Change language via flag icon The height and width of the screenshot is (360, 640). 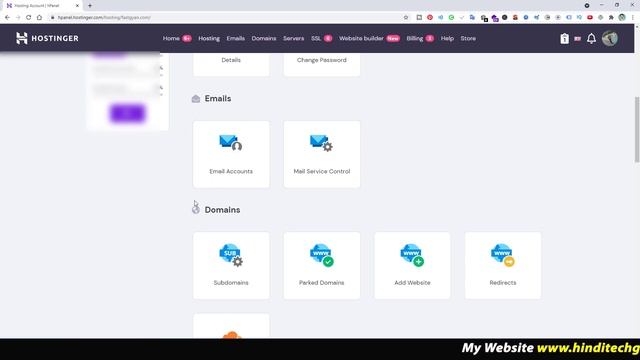pyautogui.click(x=577, y=39)
